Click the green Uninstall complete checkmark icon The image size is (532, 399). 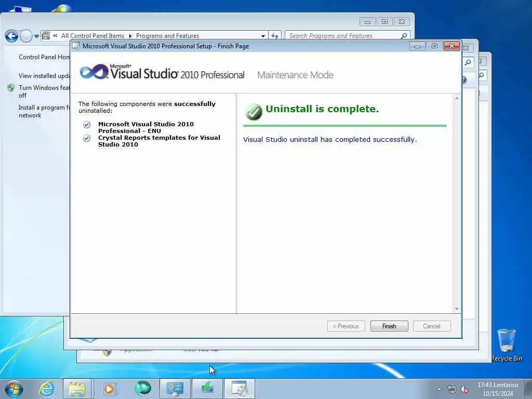pyautogui.click(x=254, y=112)
